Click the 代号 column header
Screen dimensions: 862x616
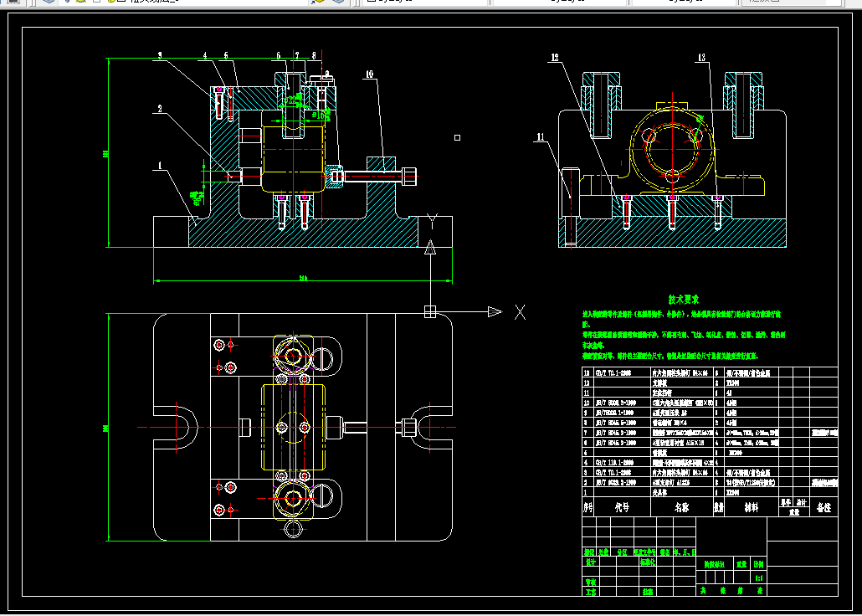coord(622,508)
